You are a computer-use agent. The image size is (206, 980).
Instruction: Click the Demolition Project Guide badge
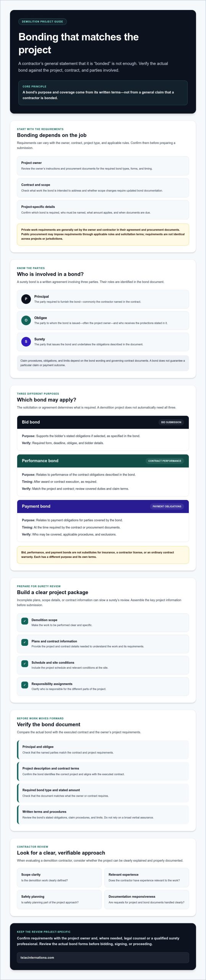[x=42, y=22]
